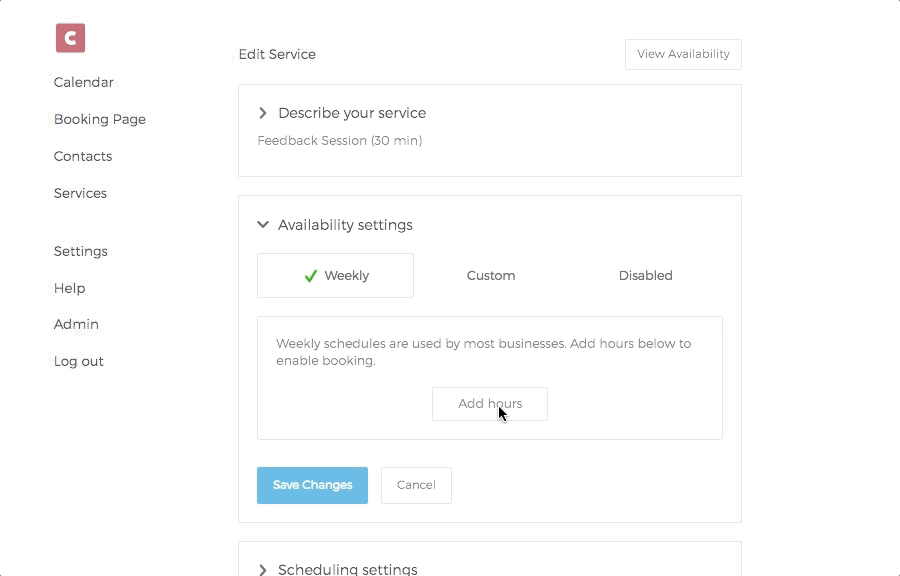The height and width of the screenshot is (576, 900).
Task: Open the Contacts section
Action: 83,156
